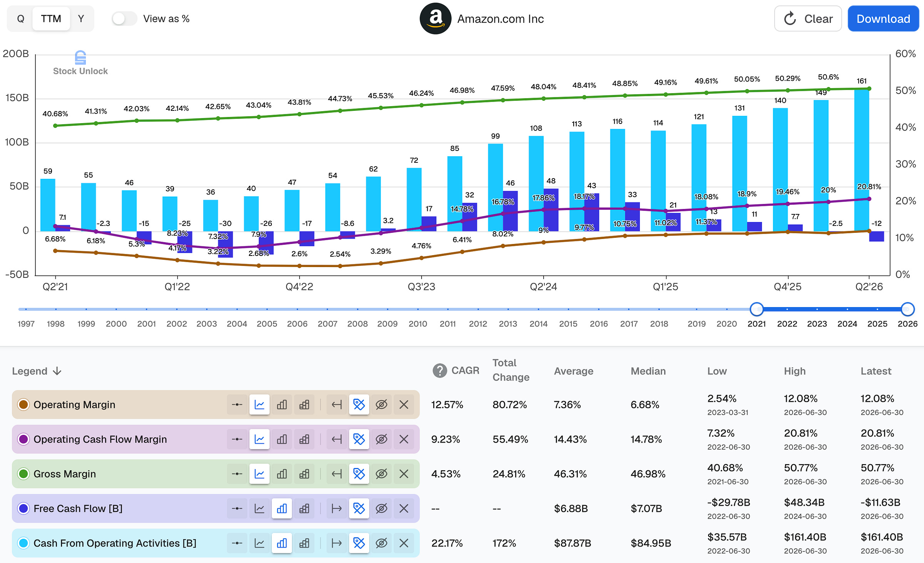Change Cash From Operating Activities axis side arrow
The height and width of the screenshot is (563, 924).
pyautogui.click(x=337, y=543)
